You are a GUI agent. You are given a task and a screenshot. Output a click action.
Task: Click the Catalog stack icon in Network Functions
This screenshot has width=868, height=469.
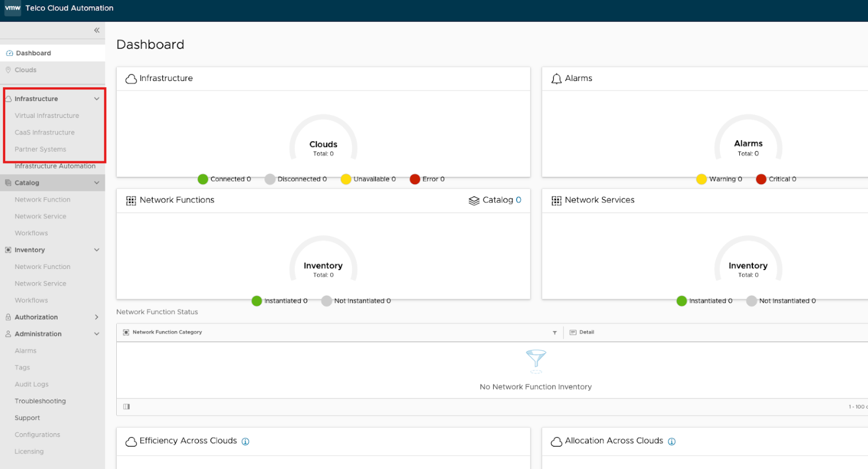pyautogui.click(x=474, y=201)
